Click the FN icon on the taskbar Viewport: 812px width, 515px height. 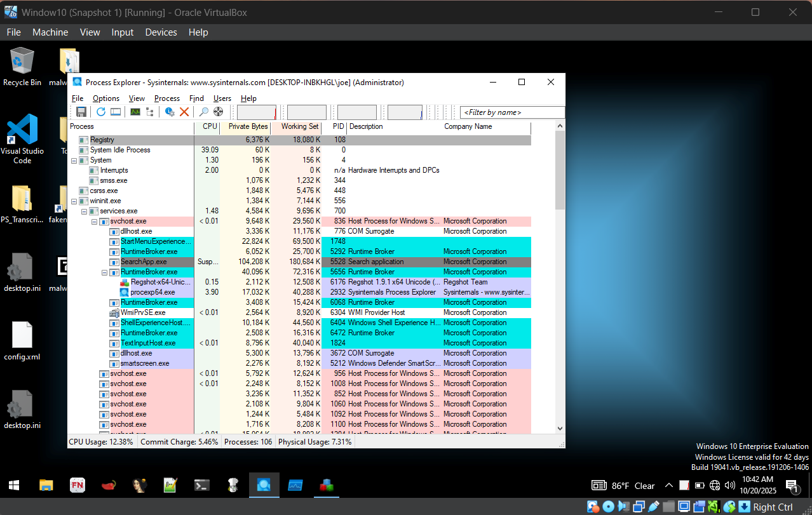(x=77, y=485)
